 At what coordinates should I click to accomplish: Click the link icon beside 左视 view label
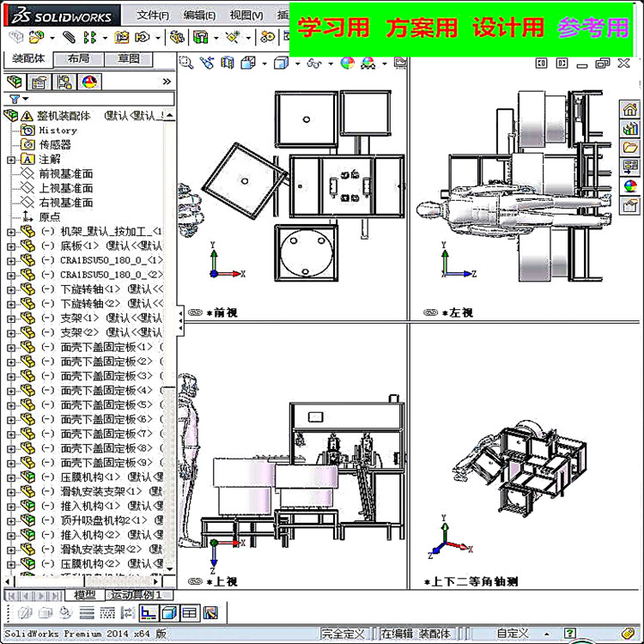(430, 313)
